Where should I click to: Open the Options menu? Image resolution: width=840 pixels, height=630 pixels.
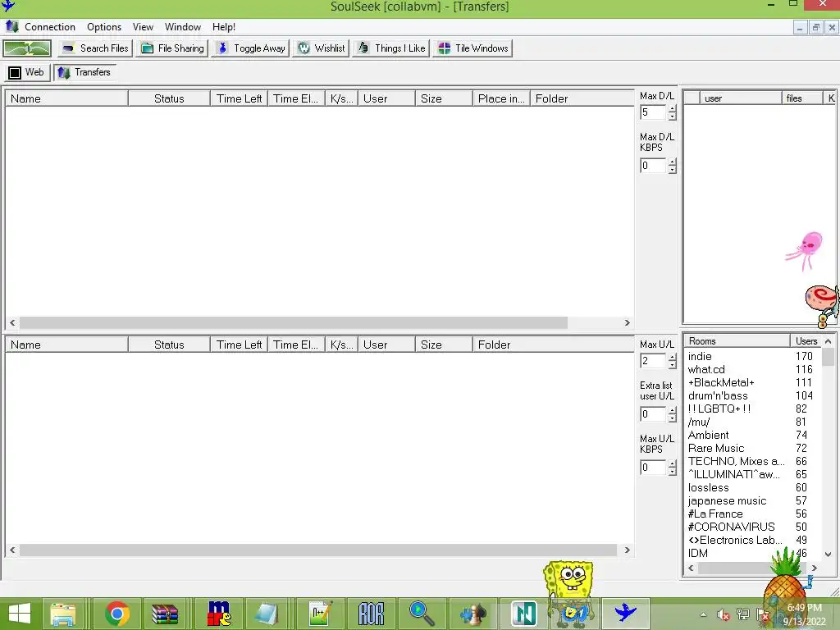[104, 27]
